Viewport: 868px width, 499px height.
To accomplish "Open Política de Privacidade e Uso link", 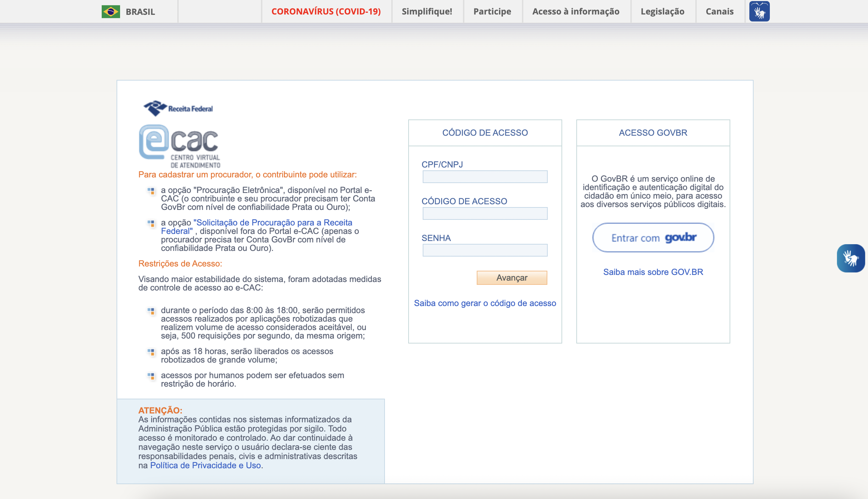I will (x=206, y=465).
